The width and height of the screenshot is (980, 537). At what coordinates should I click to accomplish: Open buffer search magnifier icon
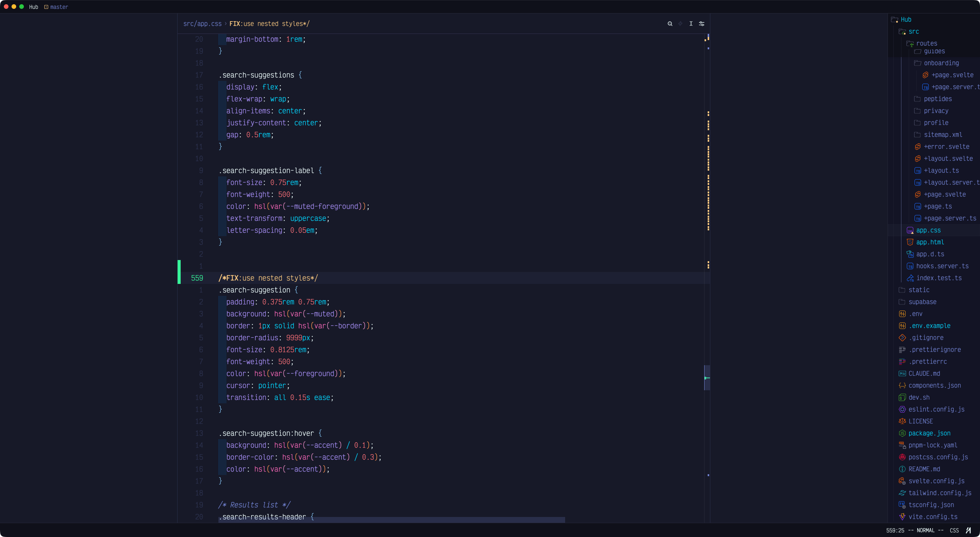click(x=670, y=24)
